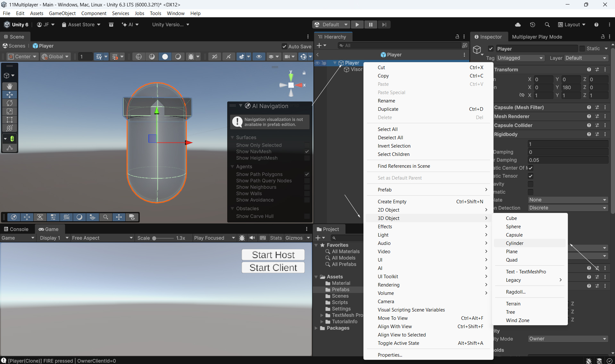The height and width of the screenshot is (364, 615).
Task: Toggle Show NavMesh checkbox
Action: click(x=307, y=151)
